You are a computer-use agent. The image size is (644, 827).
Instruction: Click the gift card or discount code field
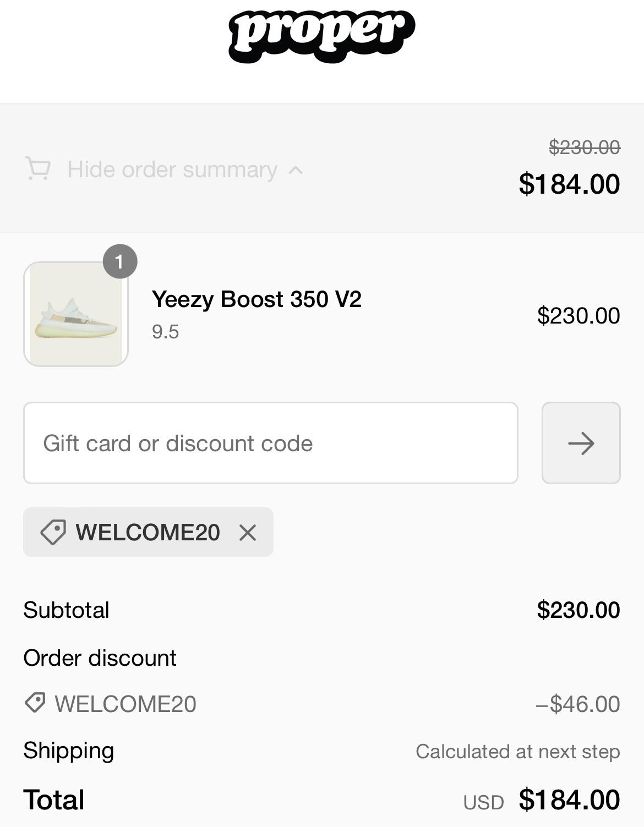(x=270, y=443)
